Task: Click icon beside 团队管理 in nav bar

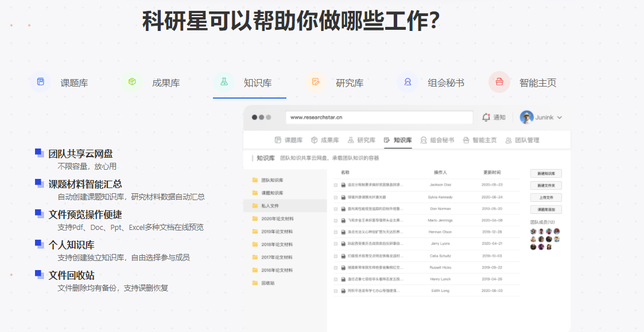Action: [x=509, y=140]
